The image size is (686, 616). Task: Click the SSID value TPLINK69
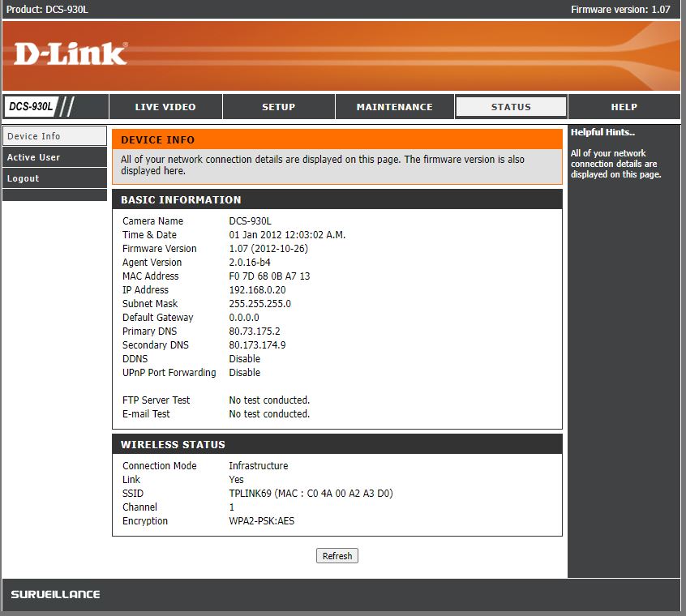point(251,493)
